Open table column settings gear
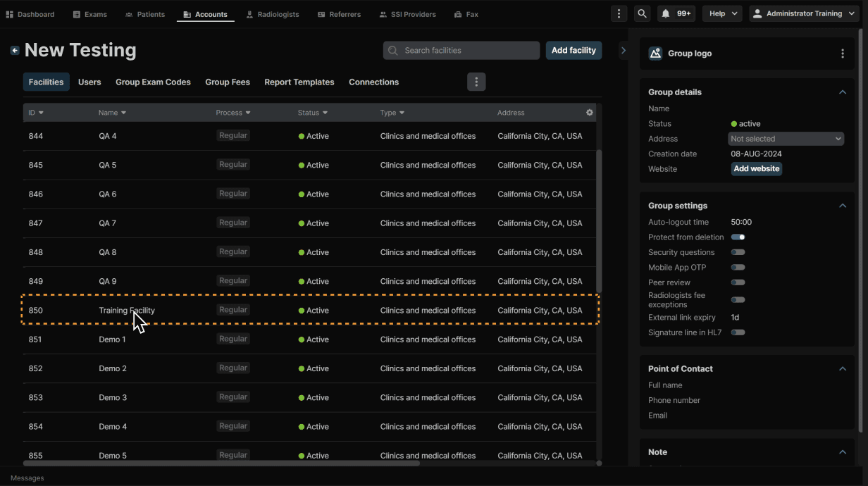This screenshot has height=486, width=868. [590, 113]
